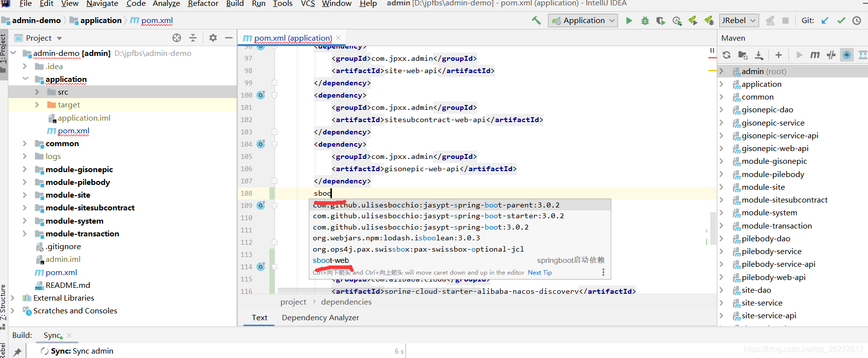The width and height of the screenshot is (868, 358).
Task: Select sboot-web completion suggestion
Action: point(460,260)
